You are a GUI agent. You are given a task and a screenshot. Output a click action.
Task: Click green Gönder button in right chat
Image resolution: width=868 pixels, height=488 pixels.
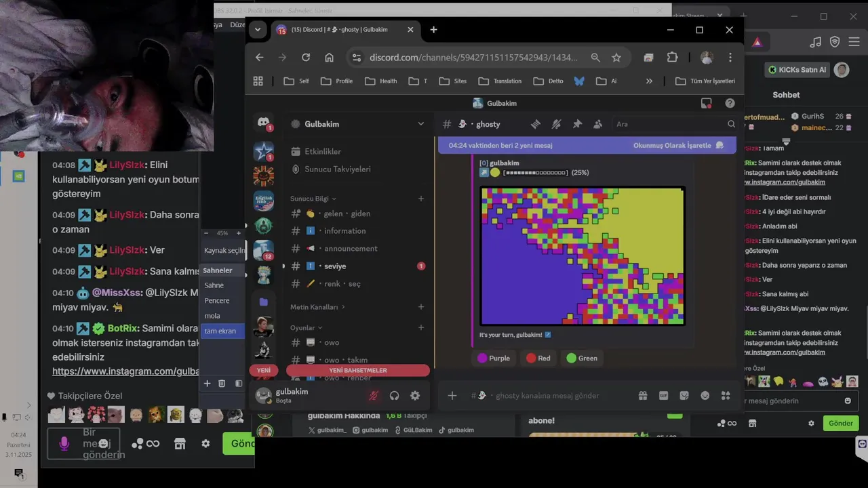point(840,423)
